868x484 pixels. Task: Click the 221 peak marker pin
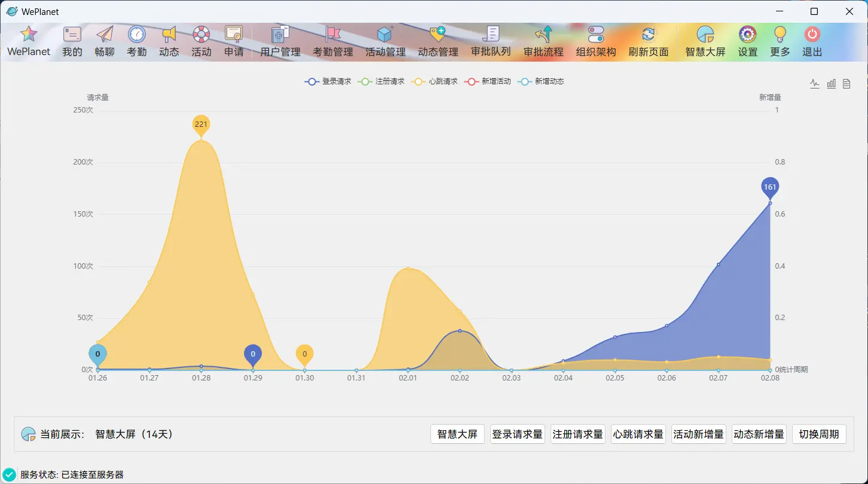tap(201, 125)
